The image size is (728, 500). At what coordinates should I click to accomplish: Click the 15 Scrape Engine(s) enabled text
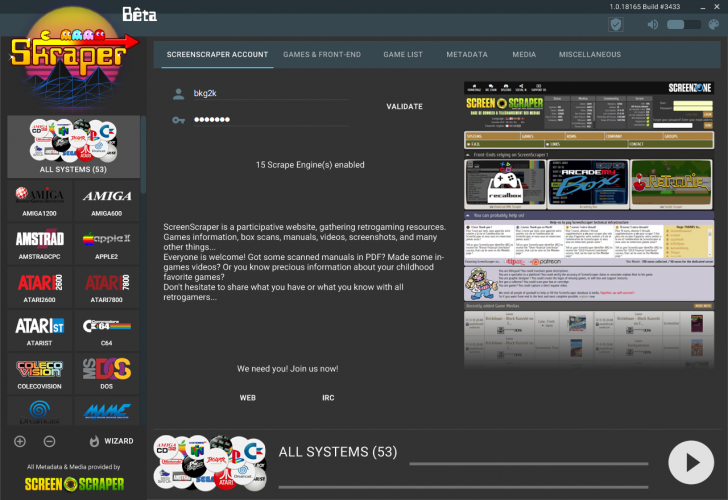pyautogui.click(x=310, y=165)
